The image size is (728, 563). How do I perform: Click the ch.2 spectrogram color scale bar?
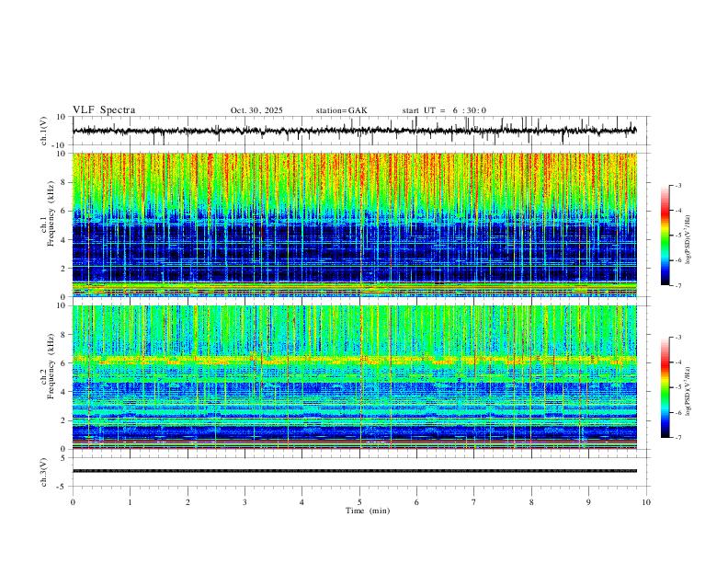(665, 387)
